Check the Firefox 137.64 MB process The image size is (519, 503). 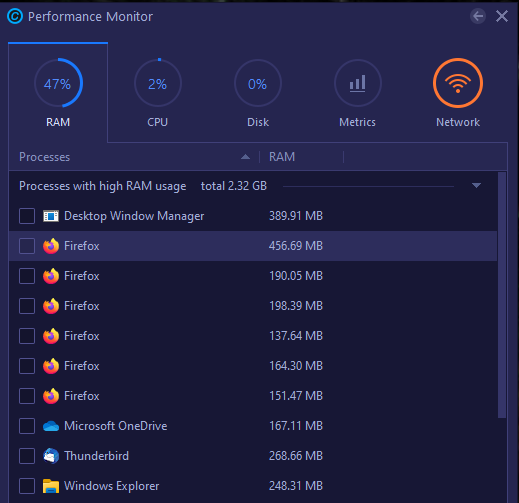click(27, 336)
